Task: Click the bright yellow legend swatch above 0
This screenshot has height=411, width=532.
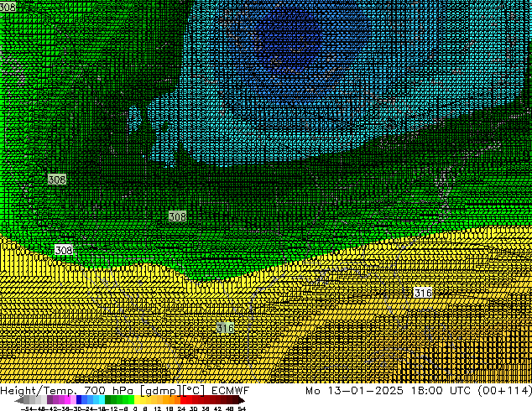Action: click(x=138, y=399)
